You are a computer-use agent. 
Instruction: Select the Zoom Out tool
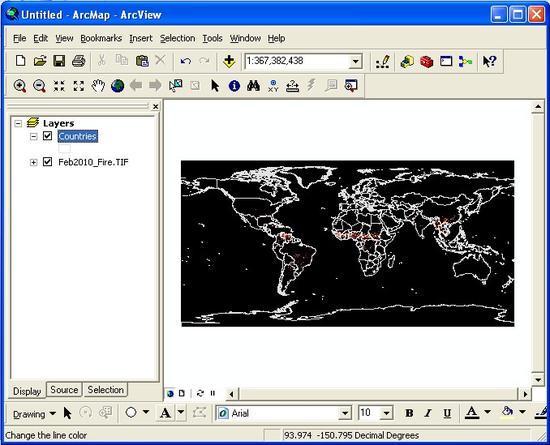tap(39, 86)
